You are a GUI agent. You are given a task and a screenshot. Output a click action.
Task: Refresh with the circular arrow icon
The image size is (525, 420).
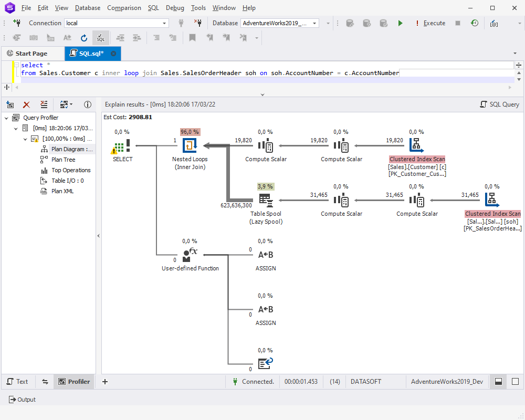click(84, 38)
